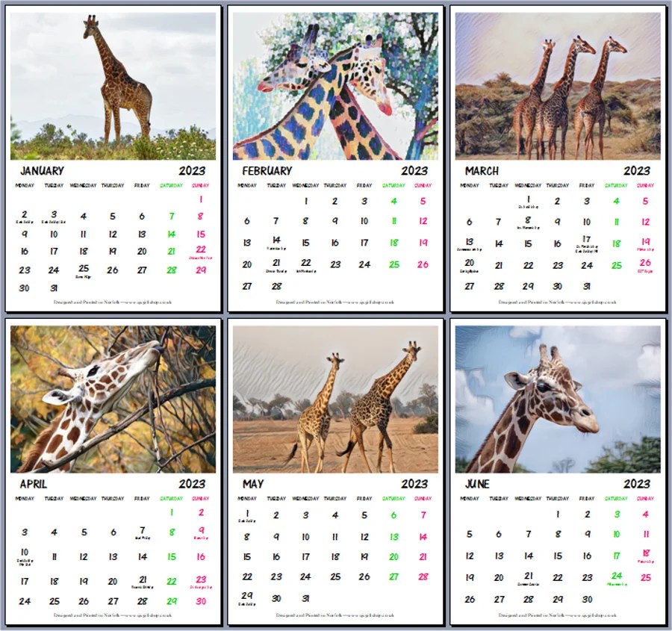This screenshot has width=672, height=631.
Task: Select February 14 Valentine's date
Action: [x=276, y=242]
